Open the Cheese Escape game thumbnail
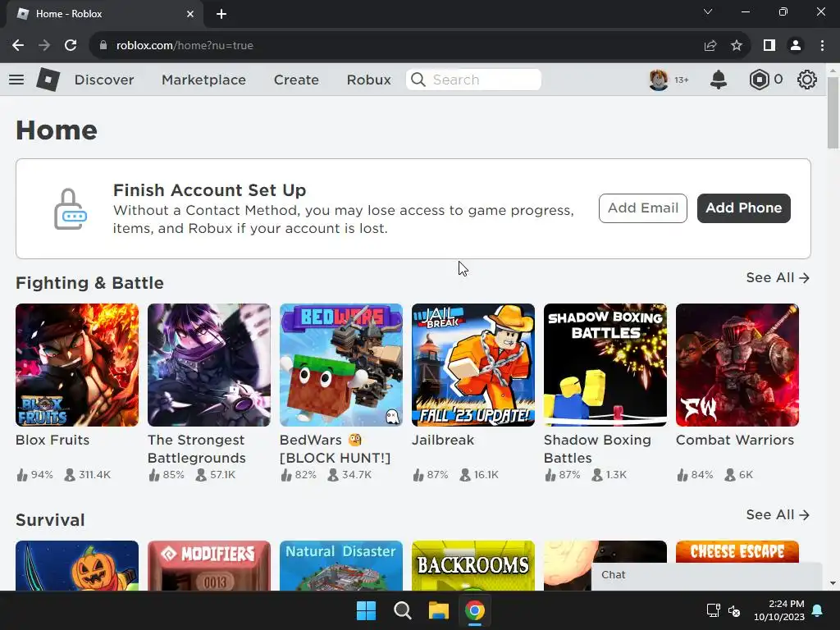Viewport: 840px width, 630px height. click(737, 551)
